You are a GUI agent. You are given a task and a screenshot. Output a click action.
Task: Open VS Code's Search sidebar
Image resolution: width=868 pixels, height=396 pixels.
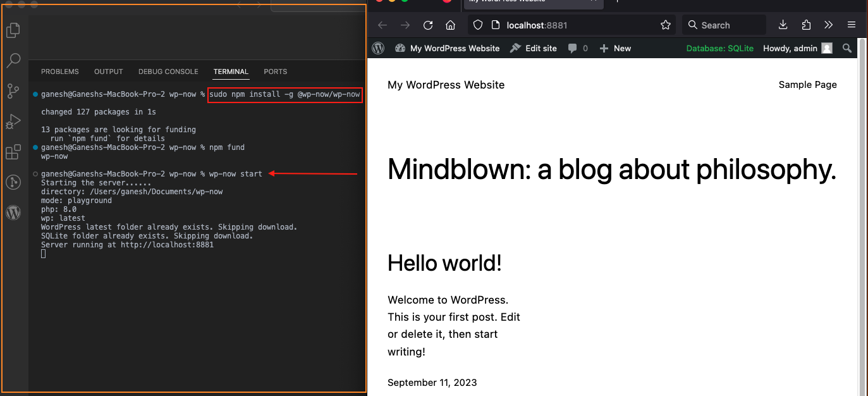(x=13, y=61)
